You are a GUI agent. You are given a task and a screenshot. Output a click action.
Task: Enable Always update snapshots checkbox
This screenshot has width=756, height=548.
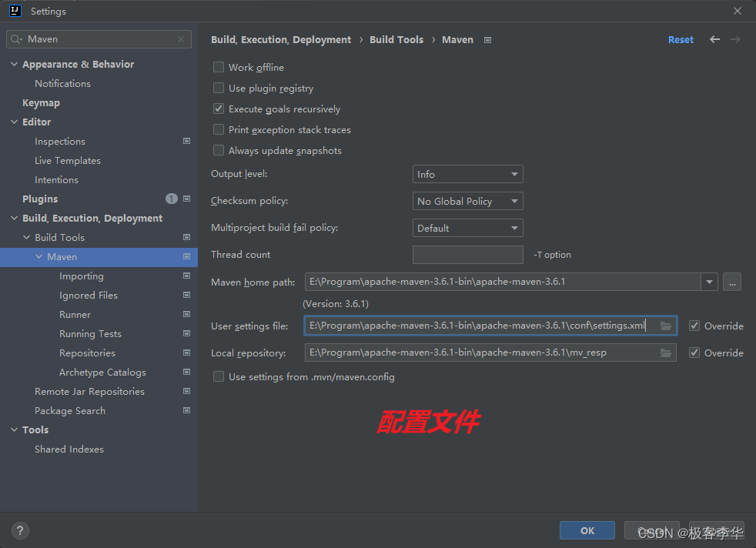[x=219, y=150]
